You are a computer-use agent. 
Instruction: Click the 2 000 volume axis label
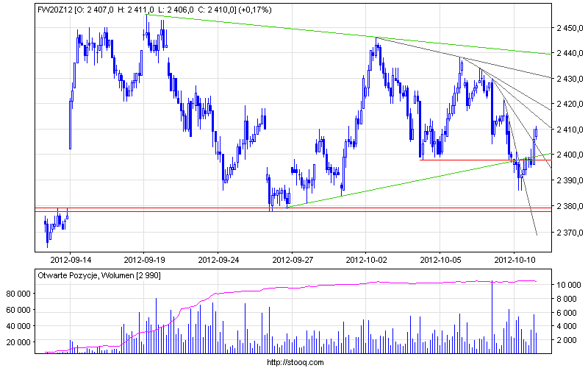pos(567,340)
